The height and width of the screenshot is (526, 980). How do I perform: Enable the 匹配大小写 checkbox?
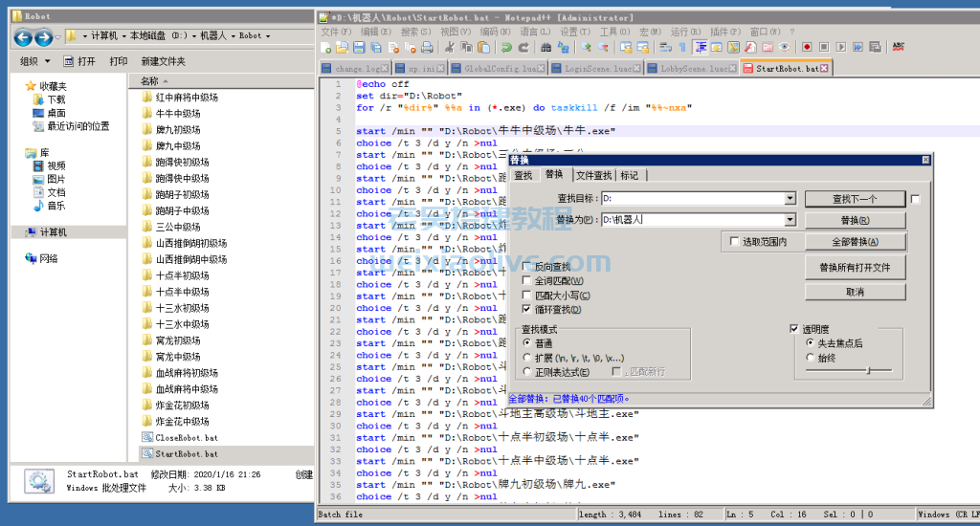(526, 296)
